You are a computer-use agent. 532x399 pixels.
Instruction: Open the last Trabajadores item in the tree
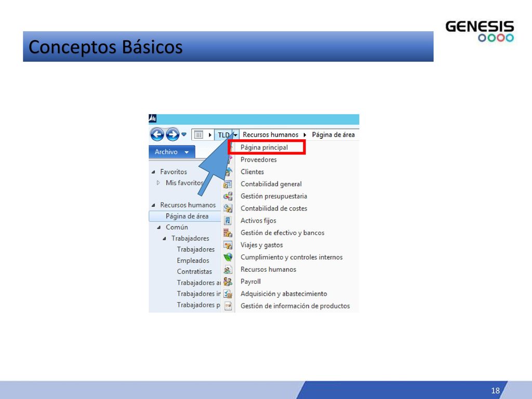tap(198, 305)
